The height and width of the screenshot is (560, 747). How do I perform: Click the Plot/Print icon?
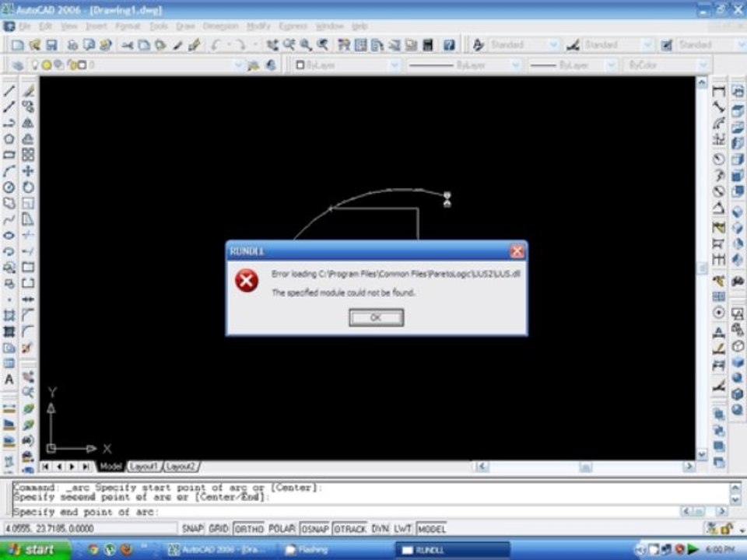72,45
